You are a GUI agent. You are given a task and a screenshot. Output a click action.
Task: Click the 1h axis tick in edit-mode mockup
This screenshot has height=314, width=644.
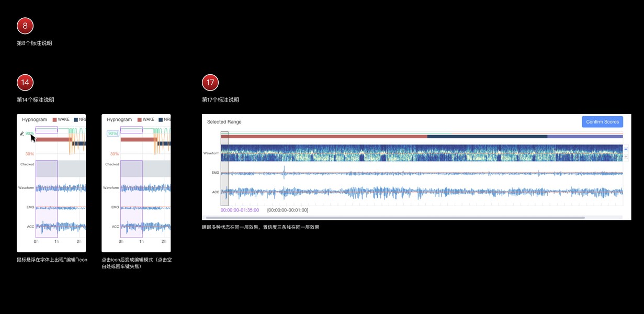[x=142, y=242]
